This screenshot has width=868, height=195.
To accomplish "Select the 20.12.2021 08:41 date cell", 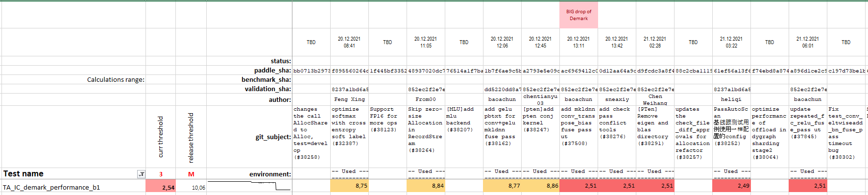I will point(349,42).
